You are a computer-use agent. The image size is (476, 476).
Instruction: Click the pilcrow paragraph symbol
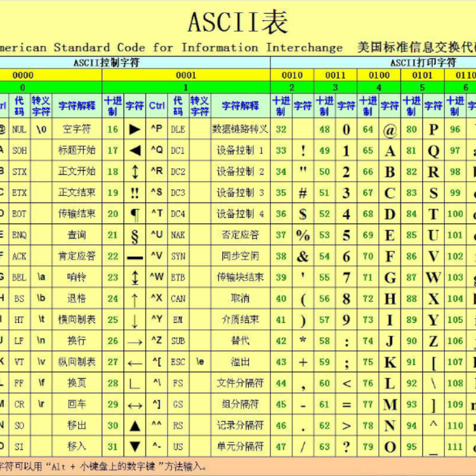click(x=135, y=215)
